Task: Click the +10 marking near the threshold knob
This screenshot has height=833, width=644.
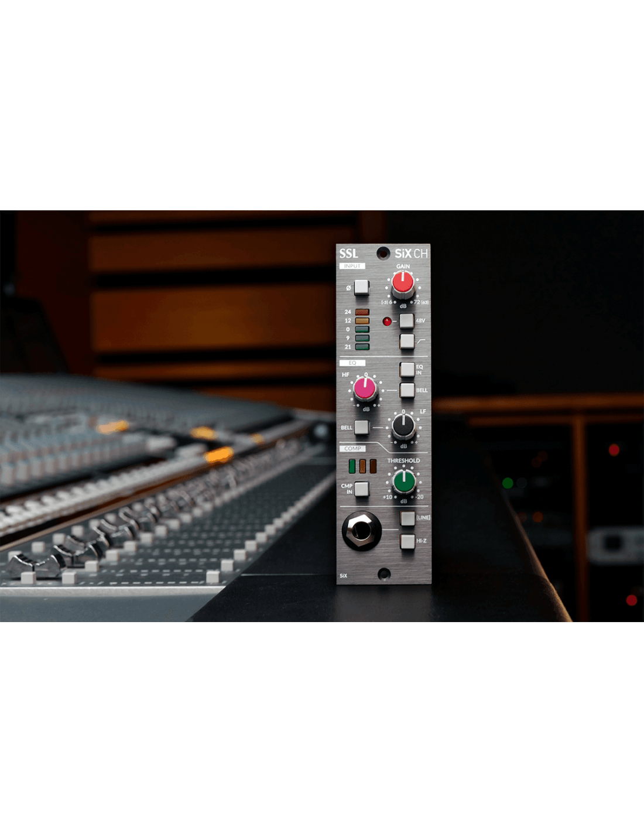Action: [388, 497]
